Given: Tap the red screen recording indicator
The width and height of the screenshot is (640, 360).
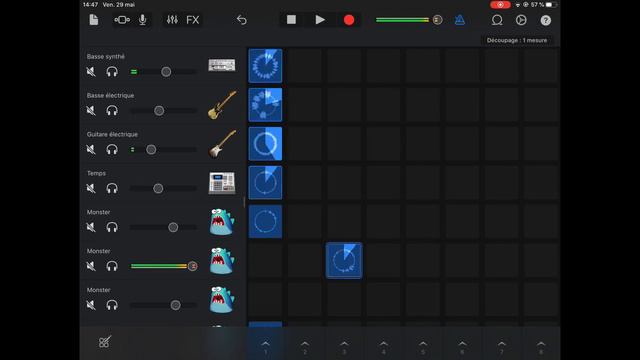Looking at the screenshot, I should (500, 4).
